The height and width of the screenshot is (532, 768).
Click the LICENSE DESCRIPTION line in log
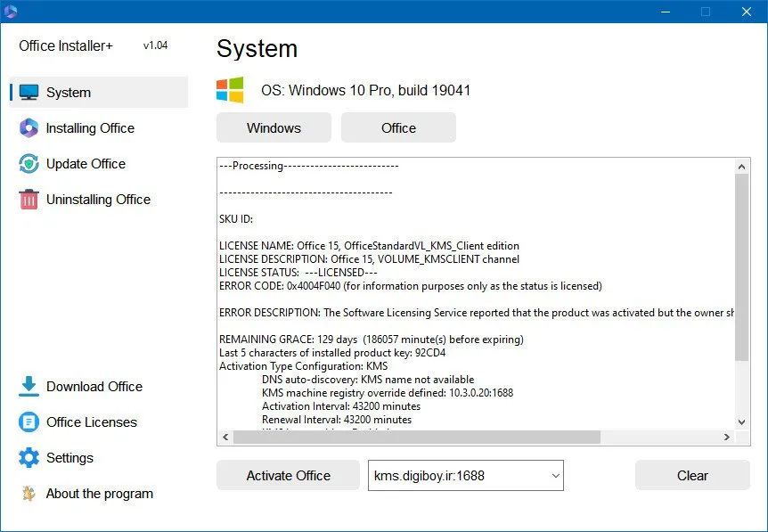tap(369, 259)
